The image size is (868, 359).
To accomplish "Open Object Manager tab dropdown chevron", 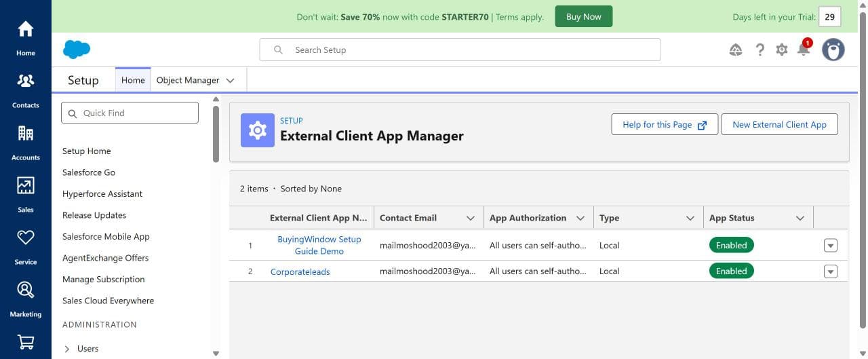I will pyautogui.click(x=230, y=80).
